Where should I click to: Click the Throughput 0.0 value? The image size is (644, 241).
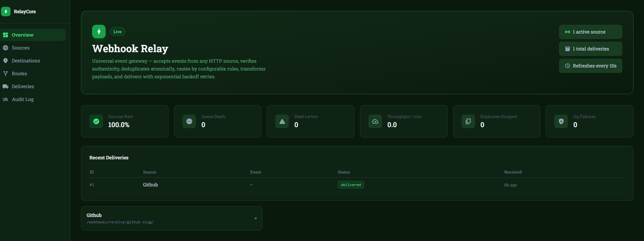tap(392, 125)
